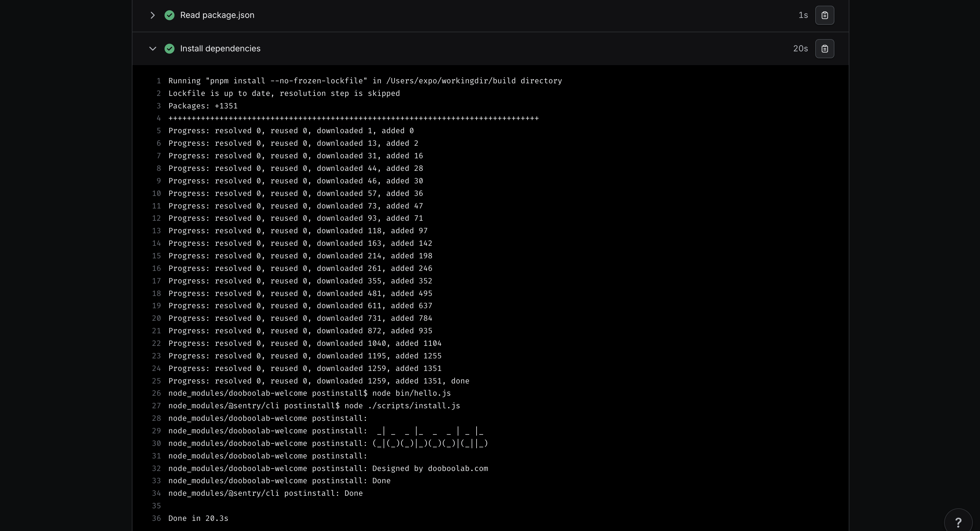Collapse the Install dependencies step chevron

coord(152,49)
